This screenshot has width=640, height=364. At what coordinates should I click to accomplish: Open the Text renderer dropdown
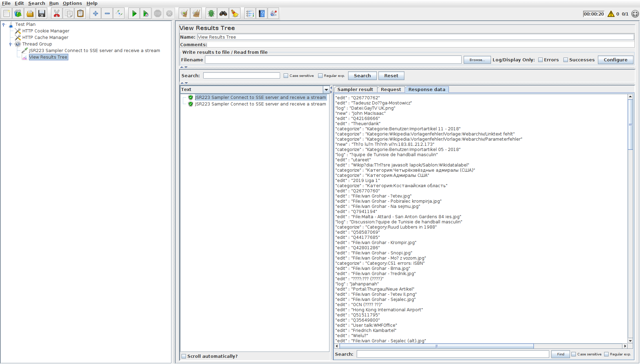pyautogui.click(x=326, y=90)
